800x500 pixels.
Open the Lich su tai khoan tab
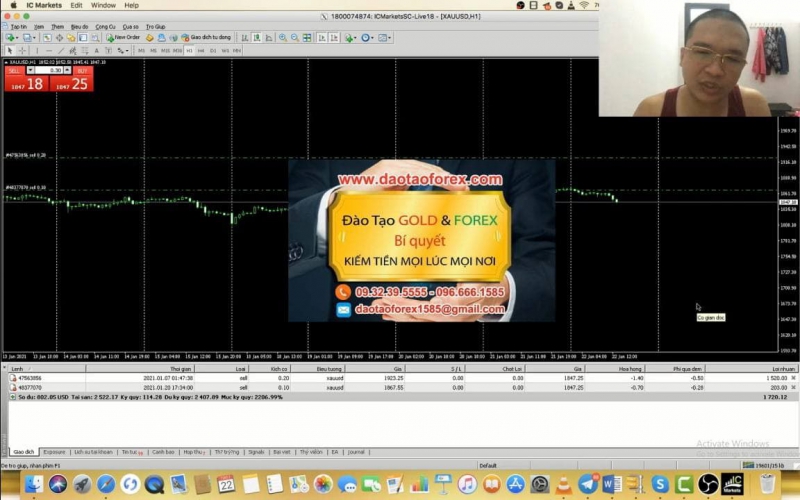click(x=93, y=452)
